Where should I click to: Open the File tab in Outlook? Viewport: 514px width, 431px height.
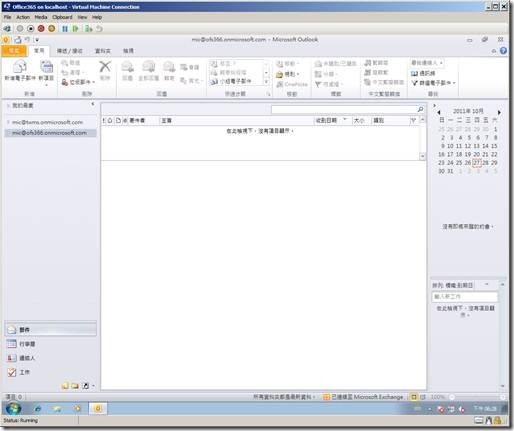tap(14, 51)
